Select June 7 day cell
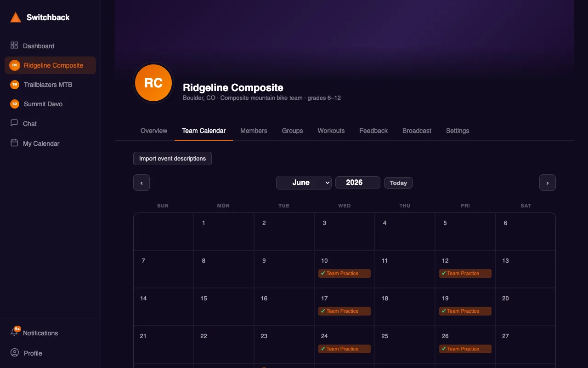The image size is (588, 368). 164,270
